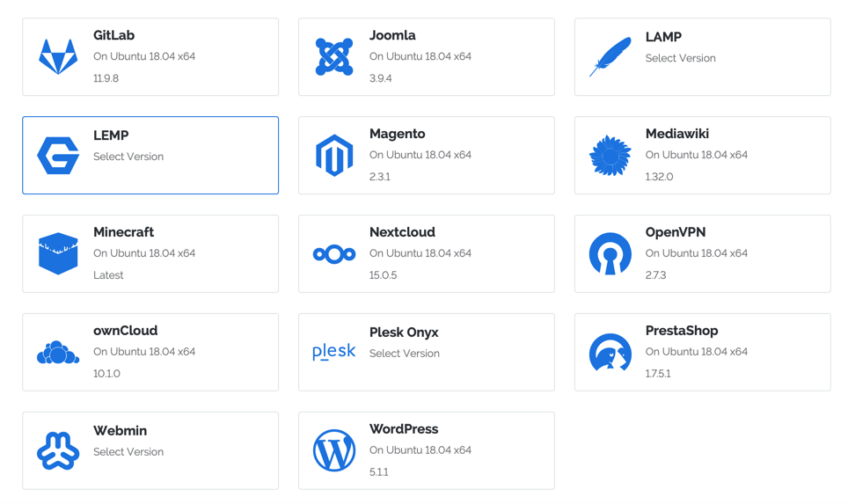Viewport: 848px width, 504px height.
Task: Click Mediawiki version 1.32.0 text
Action: point(659,177)
